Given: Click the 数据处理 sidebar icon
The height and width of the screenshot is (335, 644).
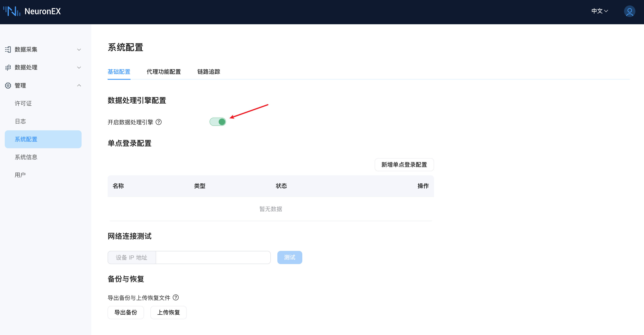Looking at the screenshot, I should 8,68.
